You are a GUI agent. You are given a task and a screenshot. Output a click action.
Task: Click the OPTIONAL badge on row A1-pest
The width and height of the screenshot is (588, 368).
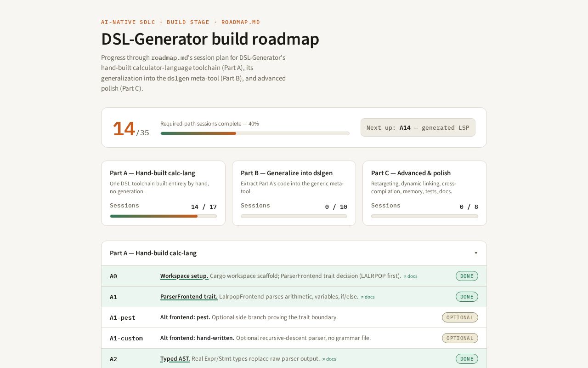460,317
